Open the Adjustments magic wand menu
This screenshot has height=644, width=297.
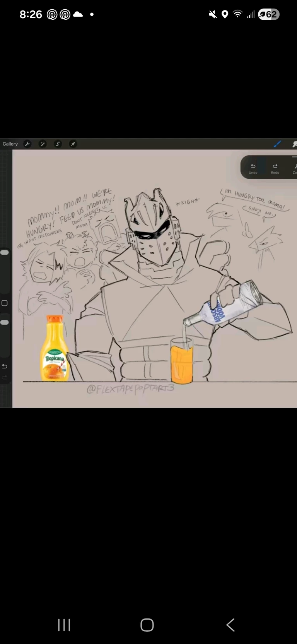pos(43,144)
